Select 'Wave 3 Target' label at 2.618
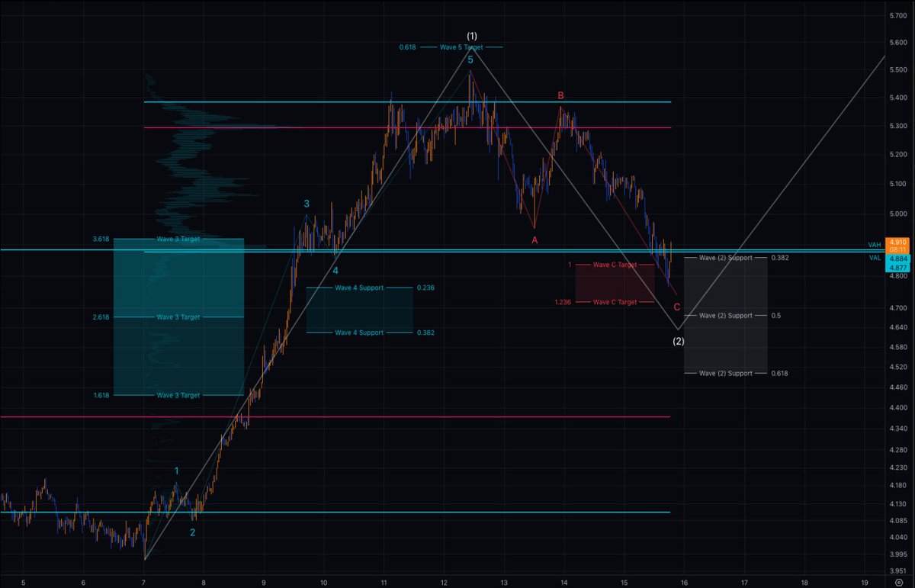Image resolution: width=915 pixels, height=588 pixels. coord(178,316)
